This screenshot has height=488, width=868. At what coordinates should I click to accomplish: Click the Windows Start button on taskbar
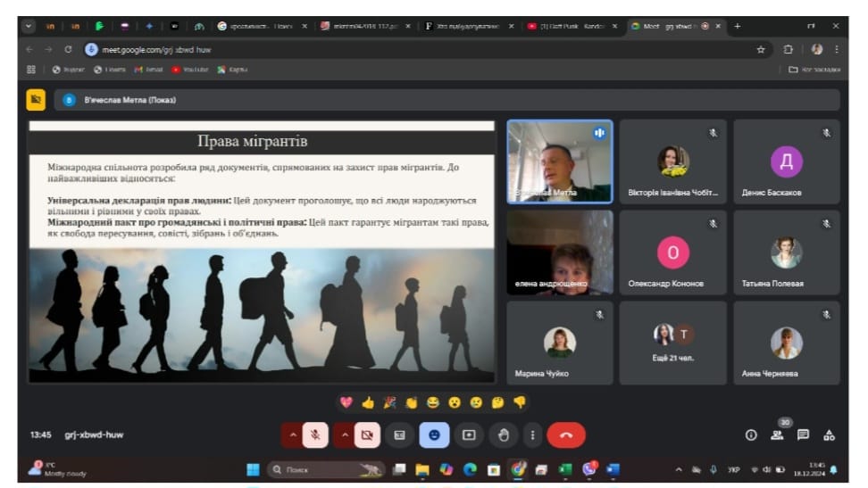pyautogui.click(x=252, y=468)
